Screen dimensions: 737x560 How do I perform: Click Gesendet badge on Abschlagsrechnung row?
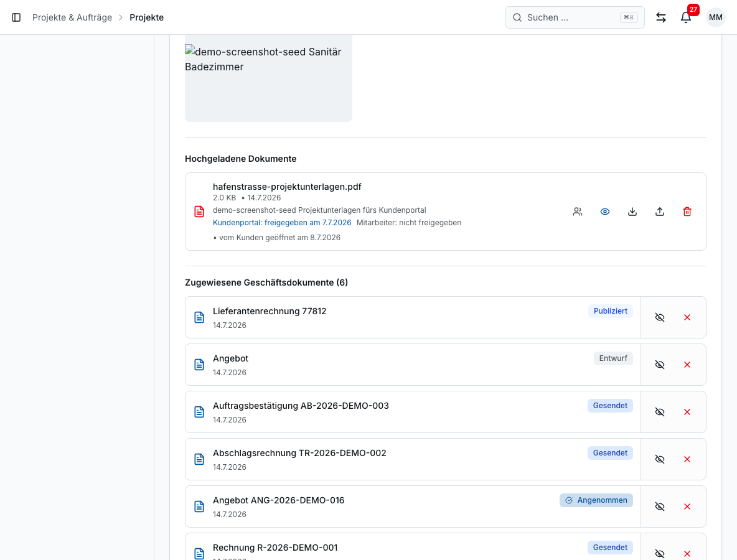pos(609,453)
